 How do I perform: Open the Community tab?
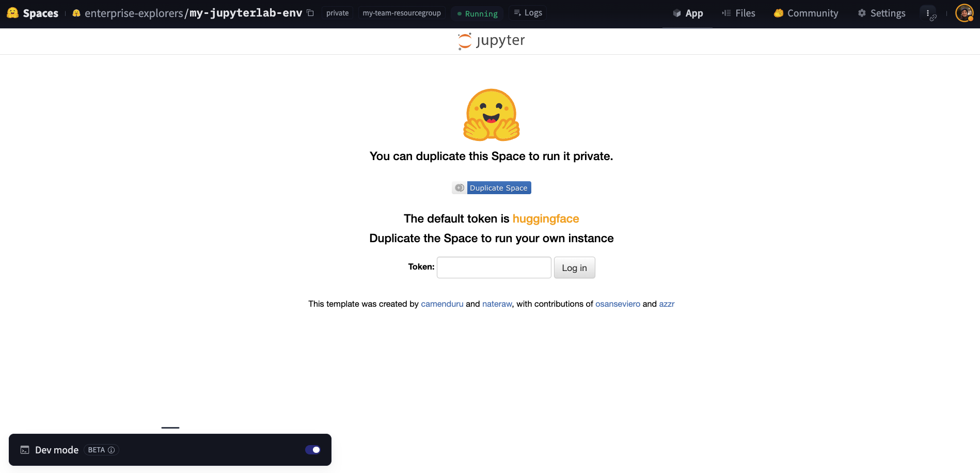(x=806, y=13)
